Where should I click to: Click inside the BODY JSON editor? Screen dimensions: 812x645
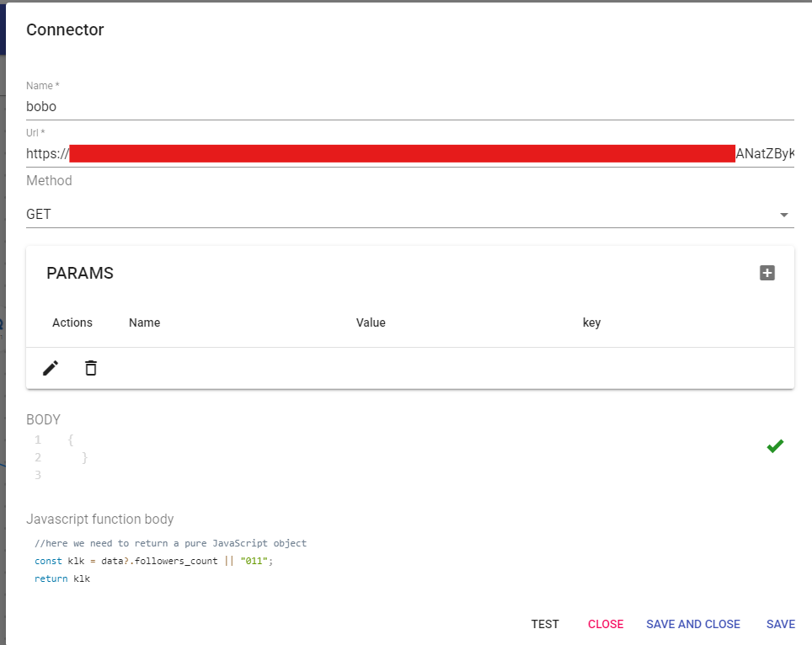[x=337, y=457]
